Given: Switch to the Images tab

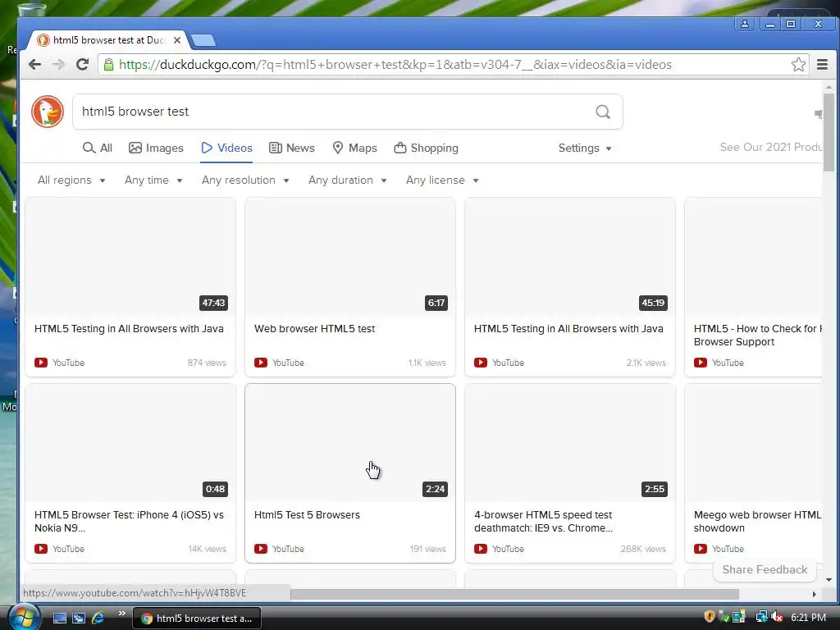Looking at the screenshot, I should (156, 148).
